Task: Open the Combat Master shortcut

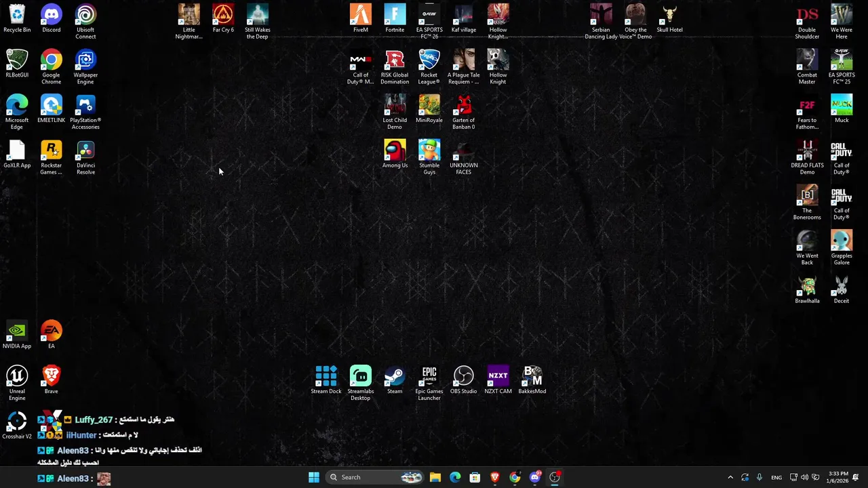Action: pos(807,66)
